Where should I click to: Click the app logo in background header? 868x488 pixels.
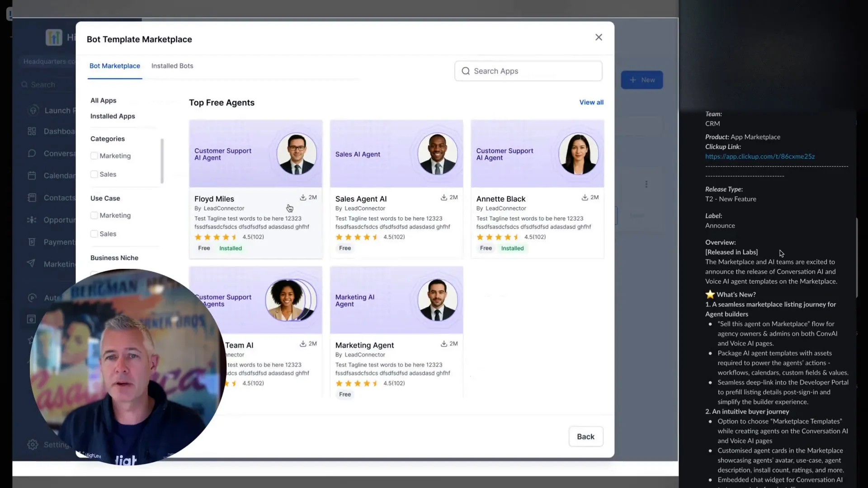click(x=54, y=37)
